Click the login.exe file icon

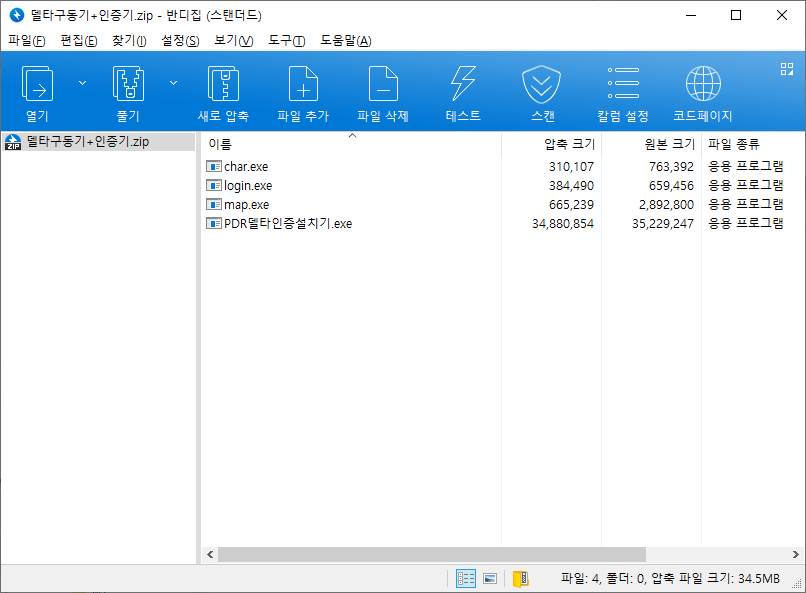coord(213,186)
